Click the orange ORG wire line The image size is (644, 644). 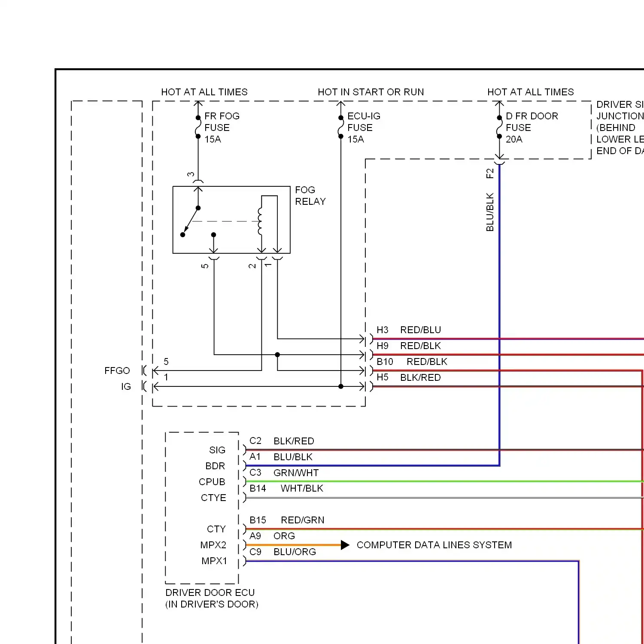coord(293,545)
